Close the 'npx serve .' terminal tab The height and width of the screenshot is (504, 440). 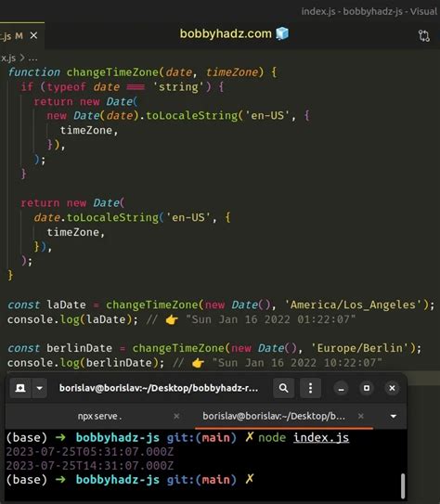pos(176,416)
